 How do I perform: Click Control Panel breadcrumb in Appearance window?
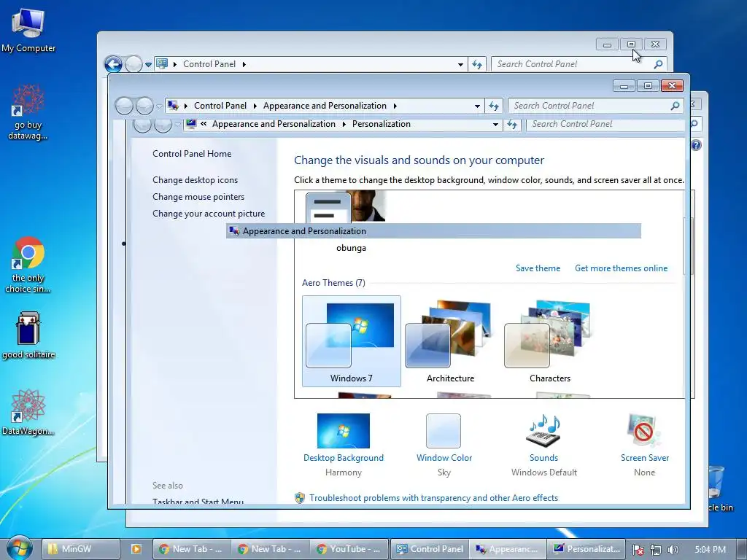tap(220, 106)
